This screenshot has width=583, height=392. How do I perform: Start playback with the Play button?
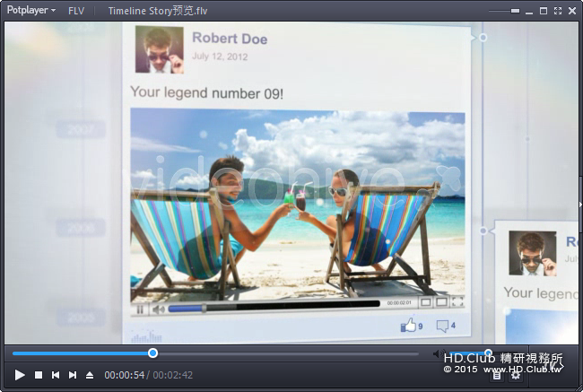tap(20, 375)
